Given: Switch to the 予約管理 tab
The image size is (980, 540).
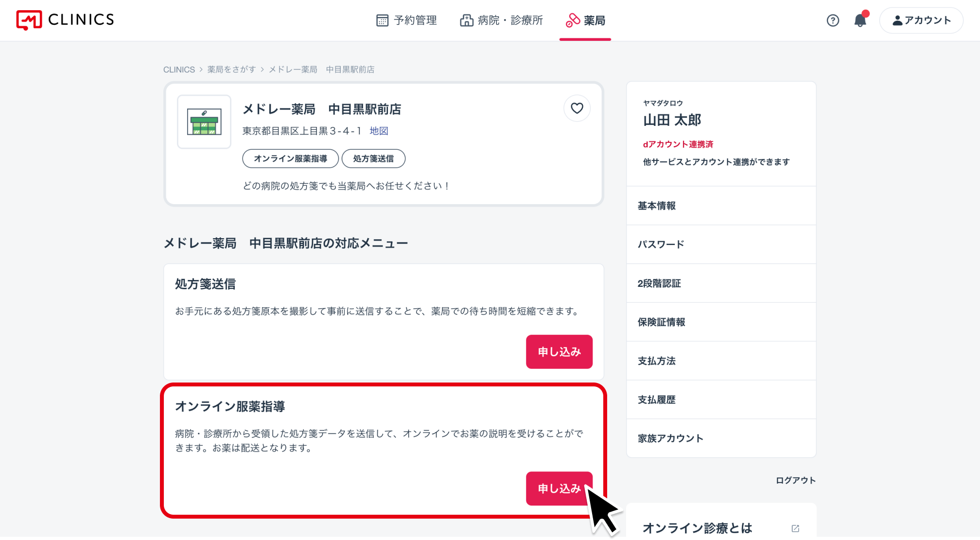Looking at the screenshot, I should pos(407,20).
